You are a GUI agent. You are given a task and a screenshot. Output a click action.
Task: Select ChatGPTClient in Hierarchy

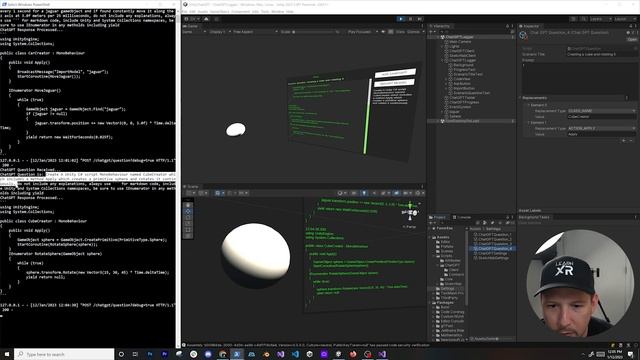462,51
